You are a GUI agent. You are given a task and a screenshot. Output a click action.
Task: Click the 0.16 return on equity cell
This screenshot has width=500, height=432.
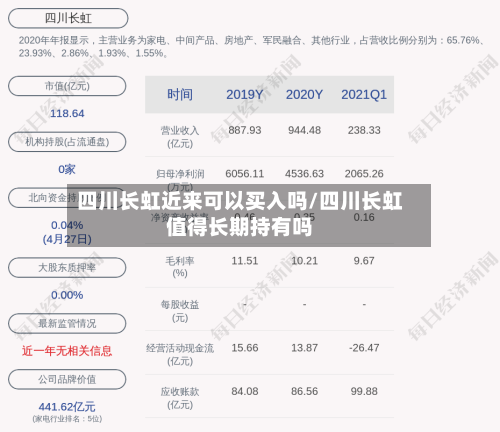(364, 217)
